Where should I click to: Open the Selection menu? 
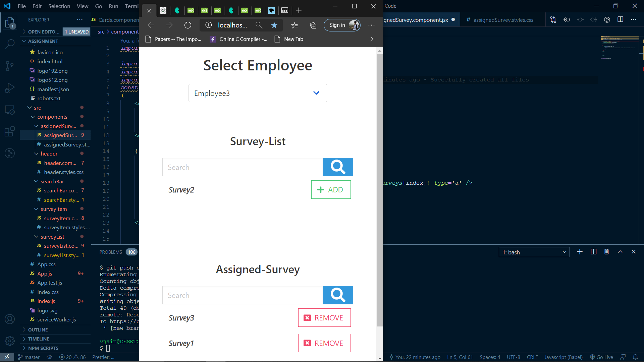[x=59, y=6]
